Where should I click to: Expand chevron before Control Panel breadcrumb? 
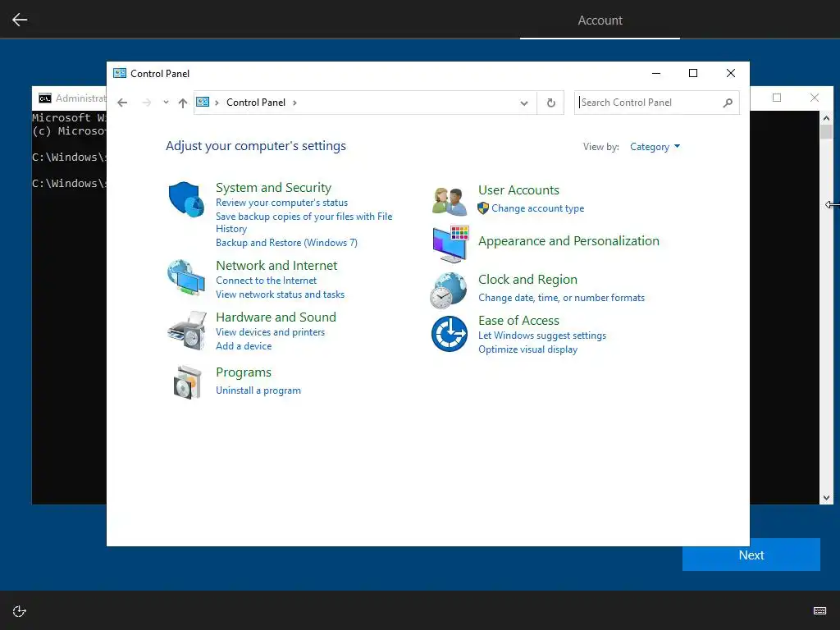(x=217, y=103)
